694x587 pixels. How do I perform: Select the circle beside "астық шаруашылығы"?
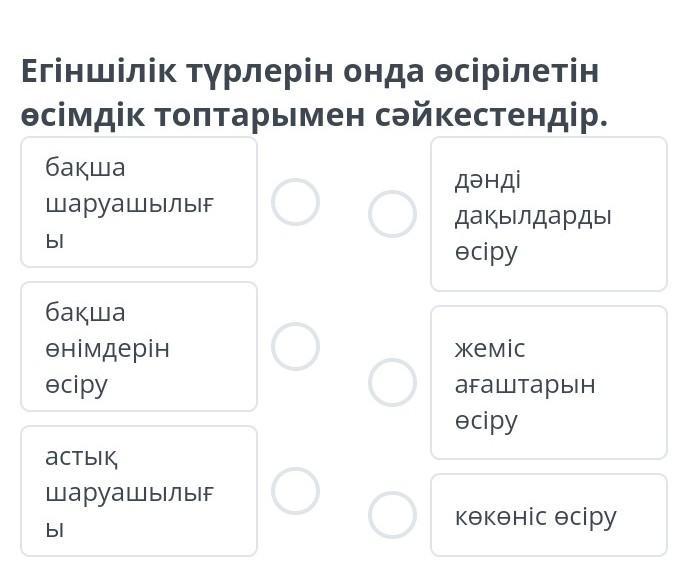(295, 490)
